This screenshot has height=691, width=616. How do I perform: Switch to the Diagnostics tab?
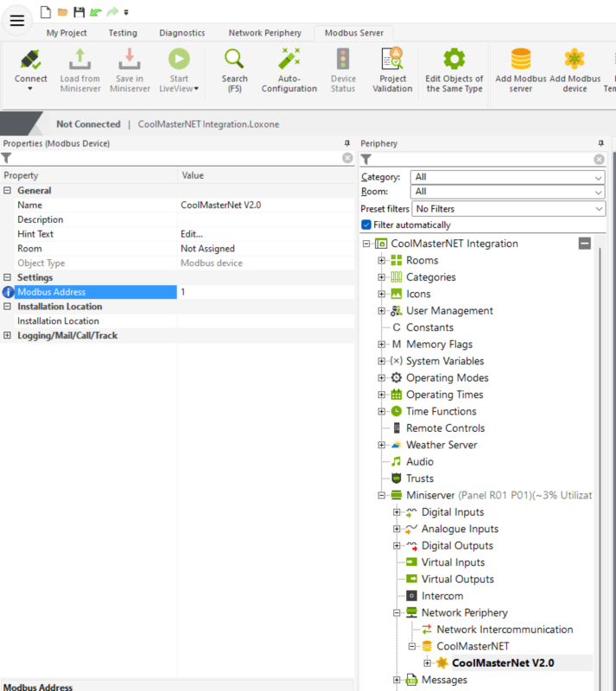tap(181, 33)
